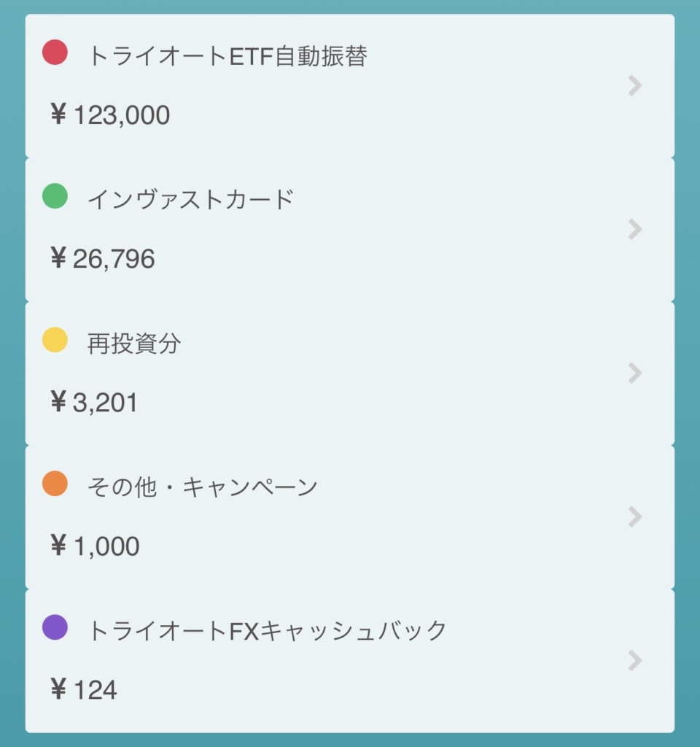700x747 pixels.
Task: Open the その他・キャンペーン entry title
Action: pos(203,487)
